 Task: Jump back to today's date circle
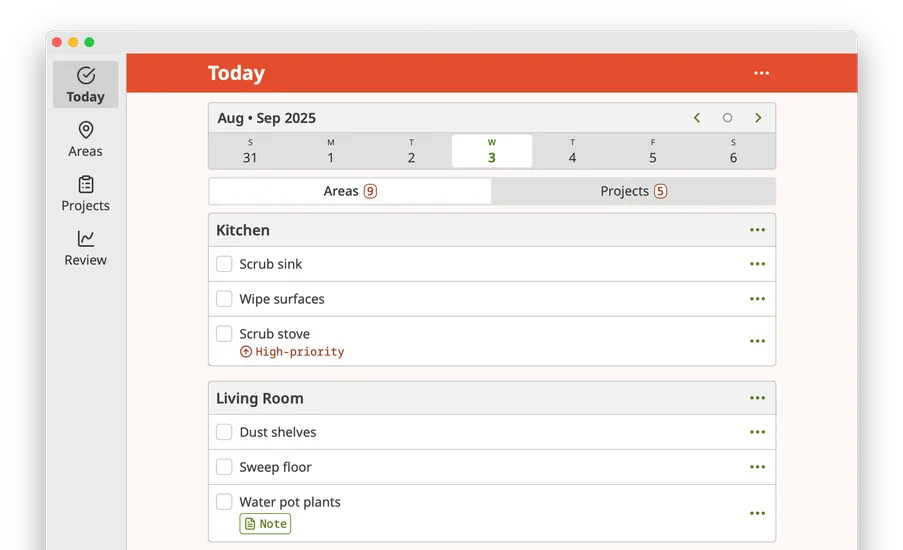(727, 118)
